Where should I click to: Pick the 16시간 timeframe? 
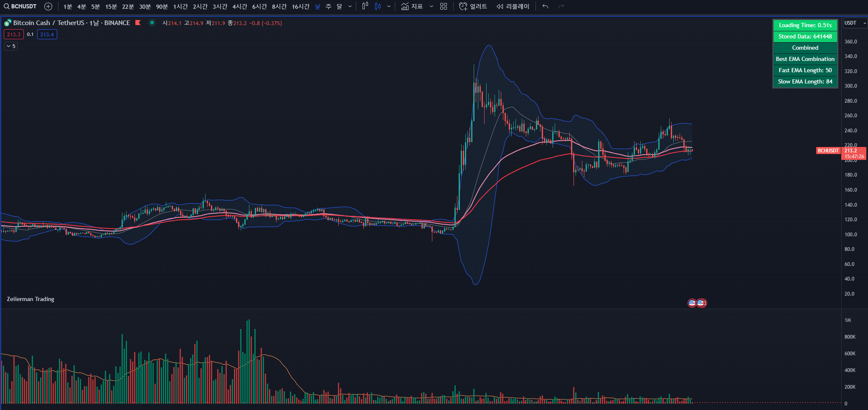301,6
